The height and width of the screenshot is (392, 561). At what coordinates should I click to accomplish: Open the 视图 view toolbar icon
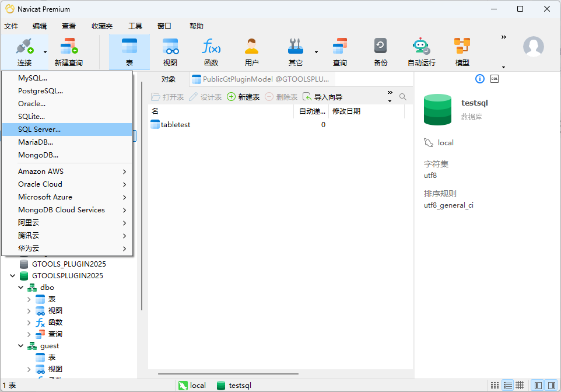(170, 52)
